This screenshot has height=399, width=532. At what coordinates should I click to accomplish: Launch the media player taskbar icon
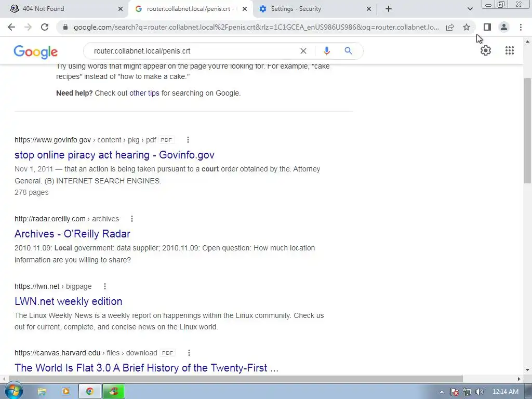pos(66,392)
